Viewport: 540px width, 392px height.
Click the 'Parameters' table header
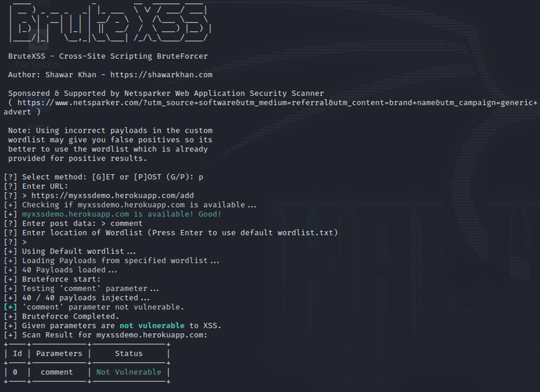[x=59, y=353]
